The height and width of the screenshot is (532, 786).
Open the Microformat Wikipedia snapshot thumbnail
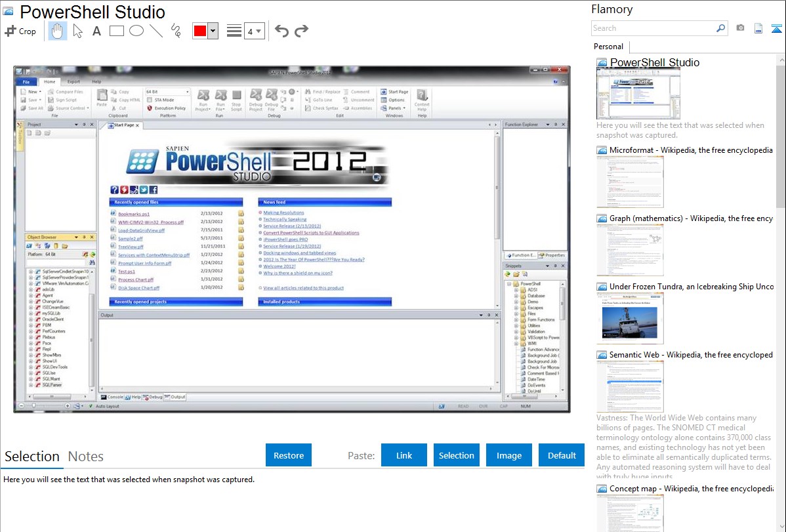(630, 182)
